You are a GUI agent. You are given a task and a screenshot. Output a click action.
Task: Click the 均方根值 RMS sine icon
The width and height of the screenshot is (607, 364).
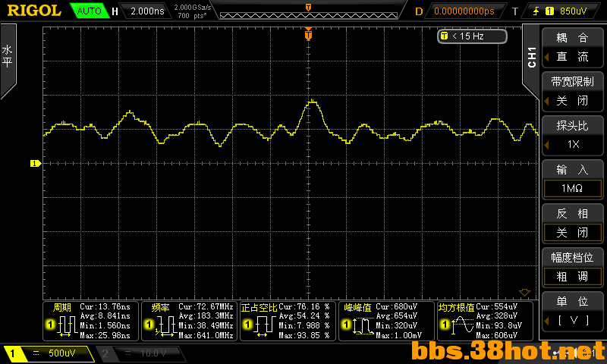[463, 325]
